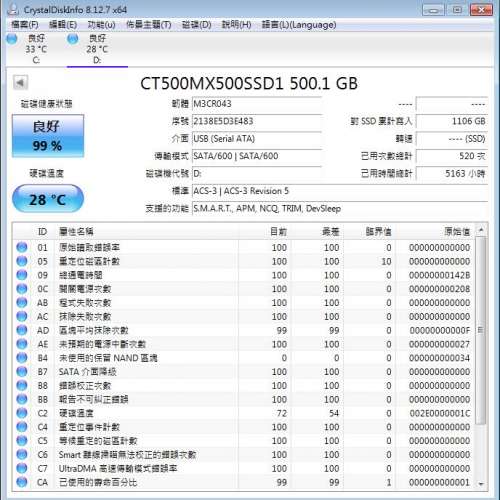Maximize the CrystalDiskInfo window
This screenshot has height=500, width=500.
tap(457, 10)
